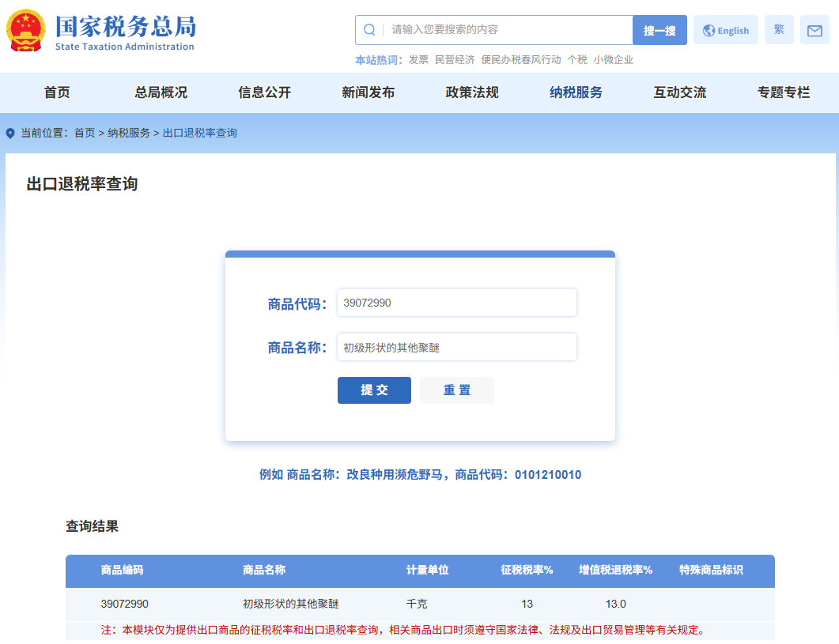Click the site search input box
This screenshot has width=839, height=644.
pyautogui.click(x=506, y=30)
